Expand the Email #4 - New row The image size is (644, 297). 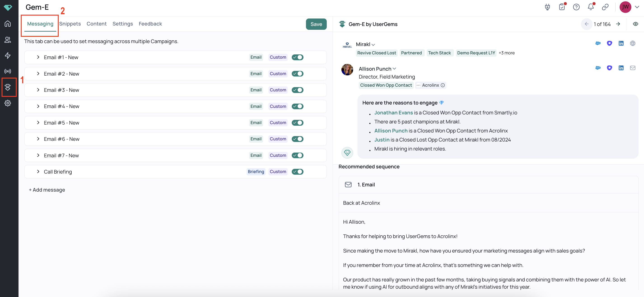pos(38,107)
